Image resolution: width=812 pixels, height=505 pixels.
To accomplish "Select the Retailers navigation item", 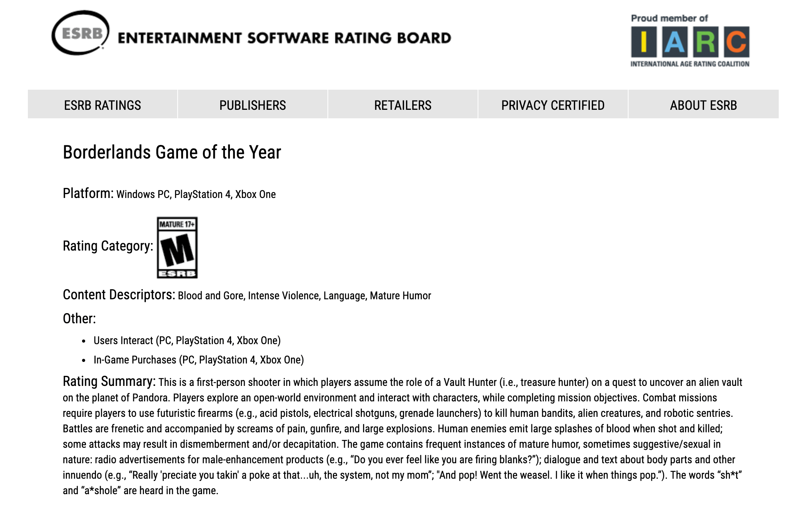I will coord(403,104).
